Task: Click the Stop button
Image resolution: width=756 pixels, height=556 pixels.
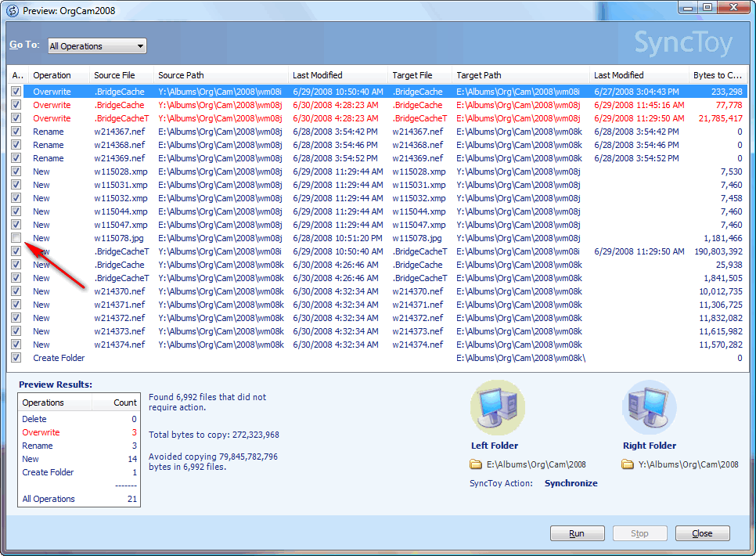Action: click(x=640, y=533)
